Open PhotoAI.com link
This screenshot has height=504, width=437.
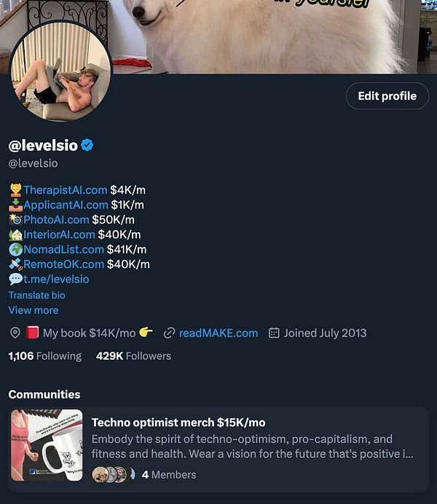tap(56, 220)
